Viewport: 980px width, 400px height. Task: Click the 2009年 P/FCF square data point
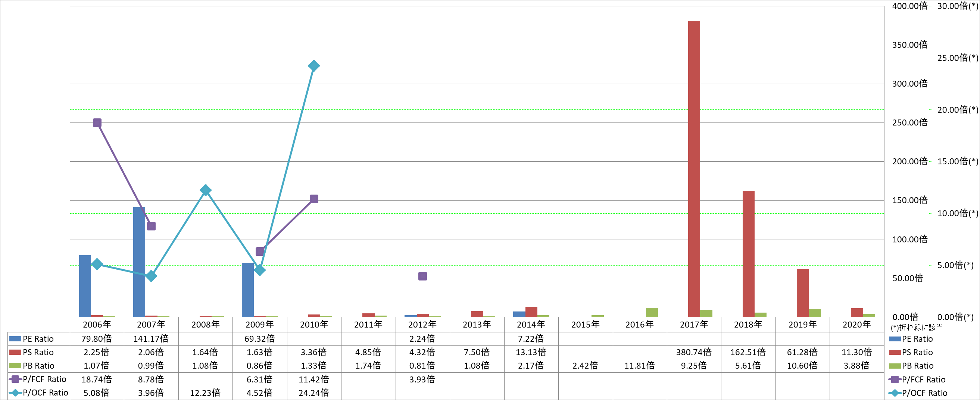pos(260,251)
